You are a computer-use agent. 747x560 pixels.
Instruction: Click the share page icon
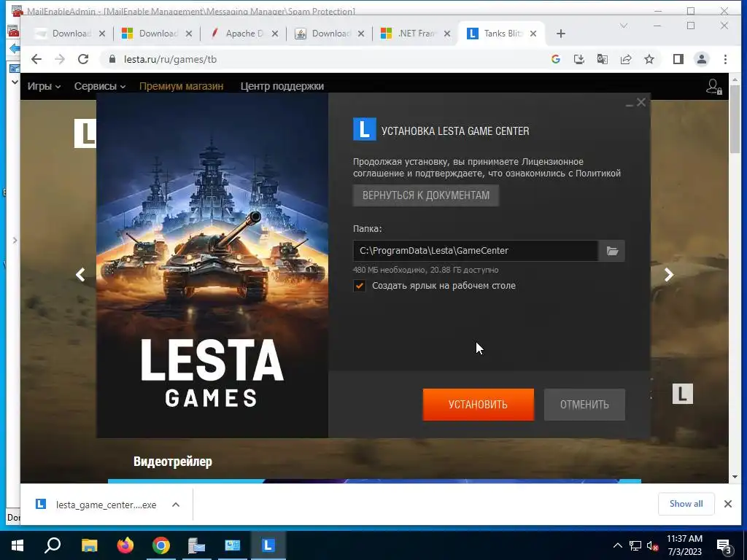pos(625,59)
